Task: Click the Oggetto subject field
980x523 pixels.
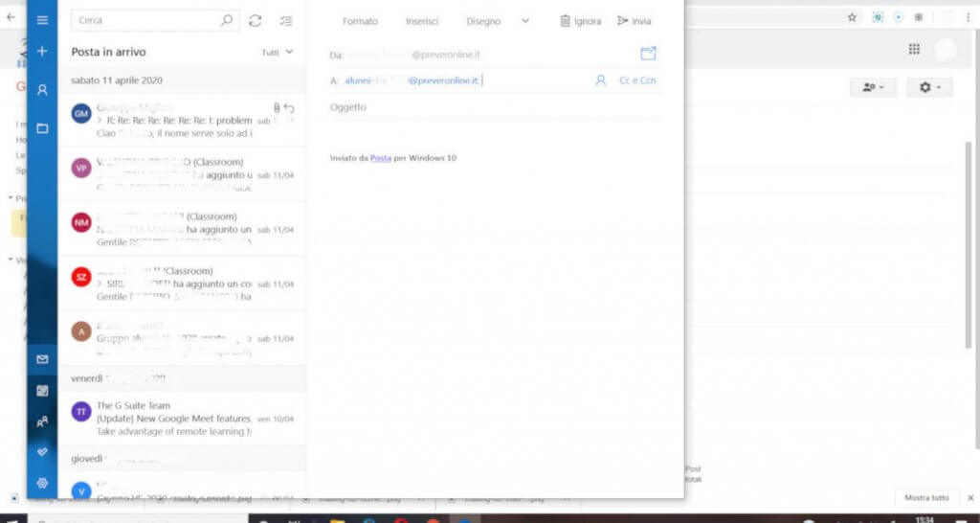Action: coord(479,107)
